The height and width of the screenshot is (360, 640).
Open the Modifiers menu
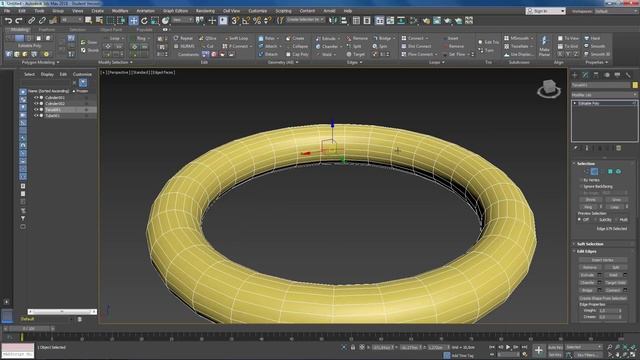click(x=120, y=11)
